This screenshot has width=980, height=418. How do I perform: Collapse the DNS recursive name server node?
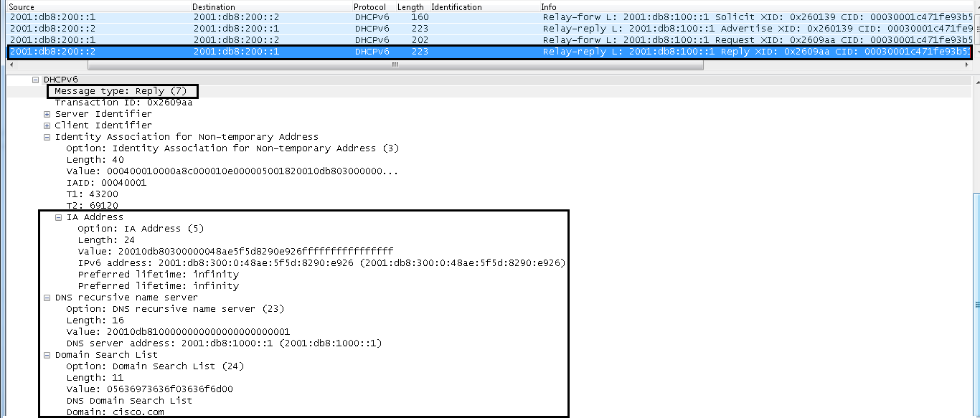[x=47, y=298]
